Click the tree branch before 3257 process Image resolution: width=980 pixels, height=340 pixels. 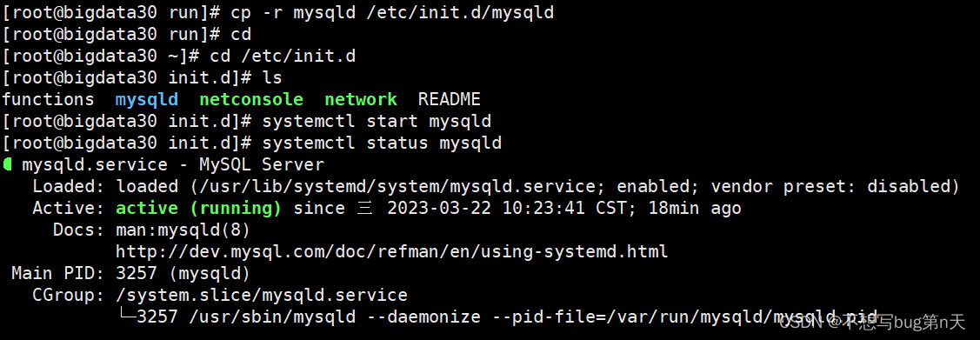coord(127,315)
